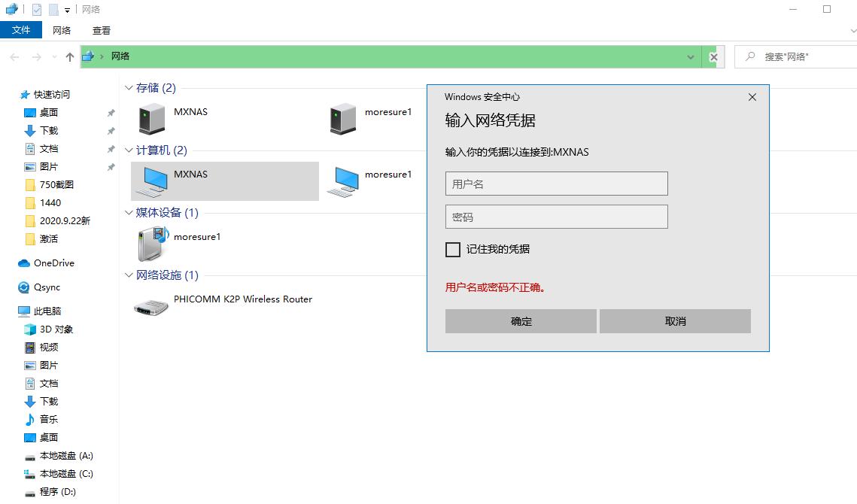Select 桌面 under 此电脑
The width and height of the screenshot is (857, 504).
tap(49, 437)
